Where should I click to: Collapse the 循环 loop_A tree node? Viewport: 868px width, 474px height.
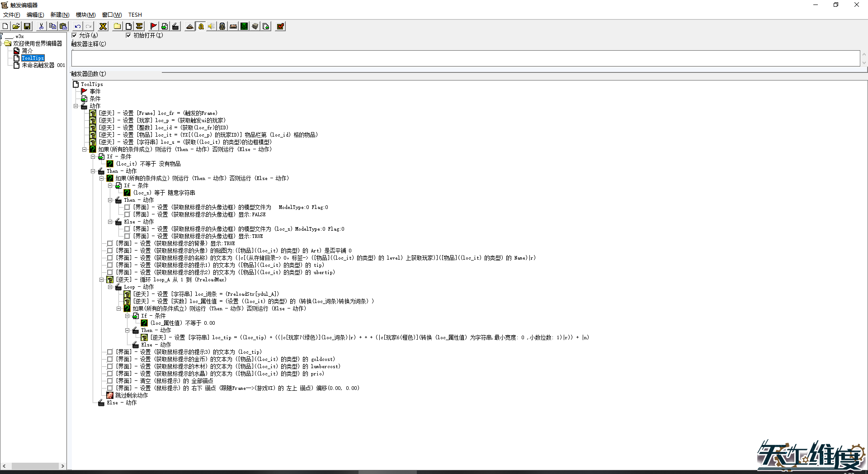pyautogui.click(x=102, y=280)
